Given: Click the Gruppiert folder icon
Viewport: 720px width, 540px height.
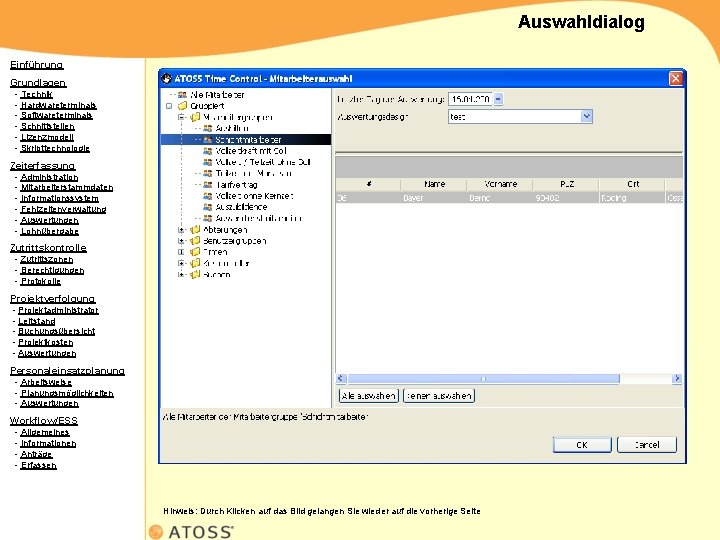Looking at the screenshot, I should (182, 106).
